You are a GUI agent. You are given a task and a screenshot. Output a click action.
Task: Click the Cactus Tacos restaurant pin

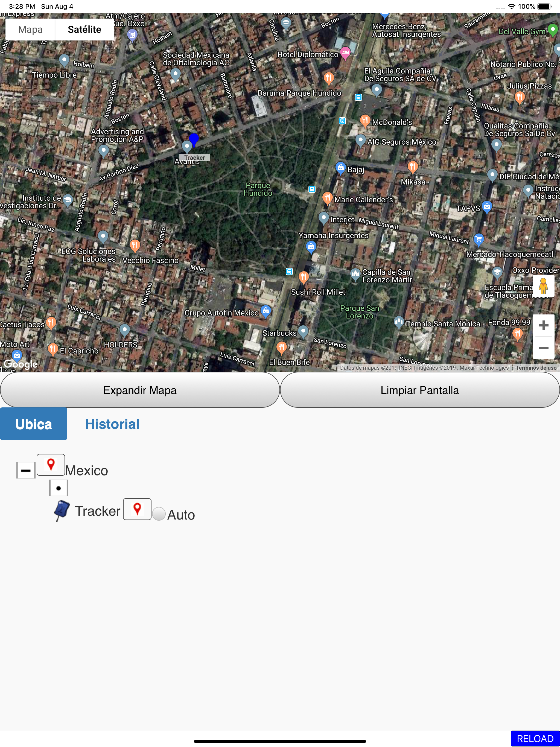[x=51, y=323]
